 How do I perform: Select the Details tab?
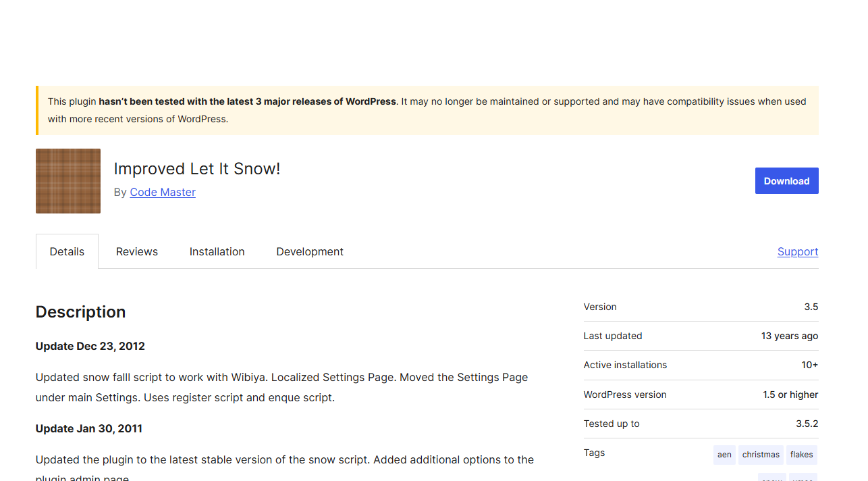click(x=67, y=251)
